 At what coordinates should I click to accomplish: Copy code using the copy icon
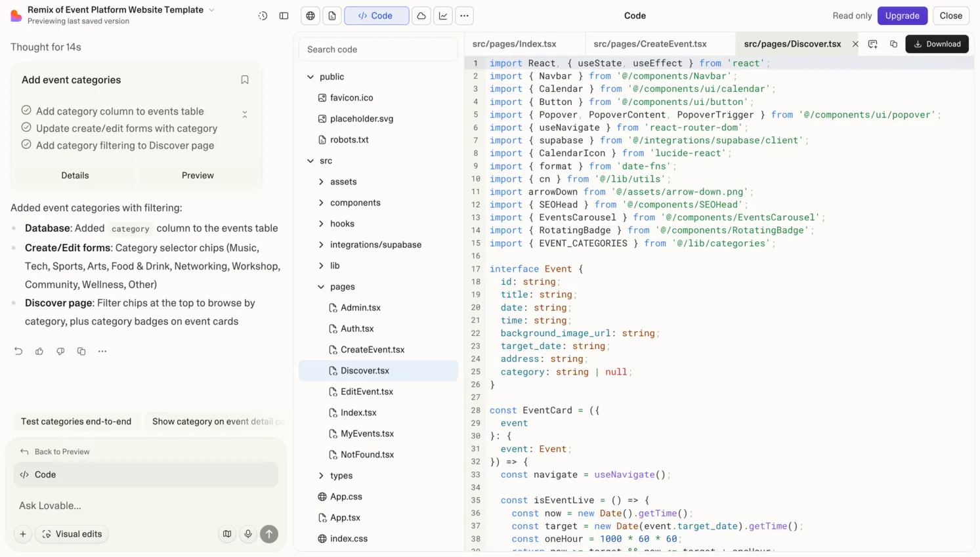click(x=893, y=43)
